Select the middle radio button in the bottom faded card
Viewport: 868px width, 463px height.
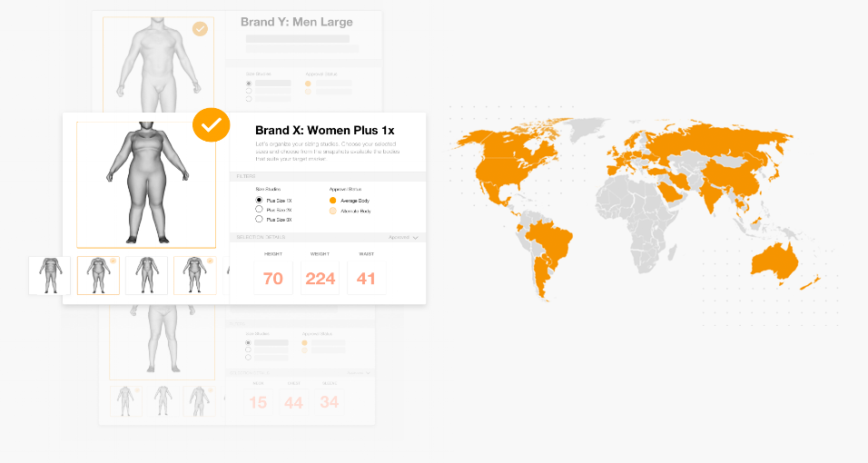click(x=248, y=350)
